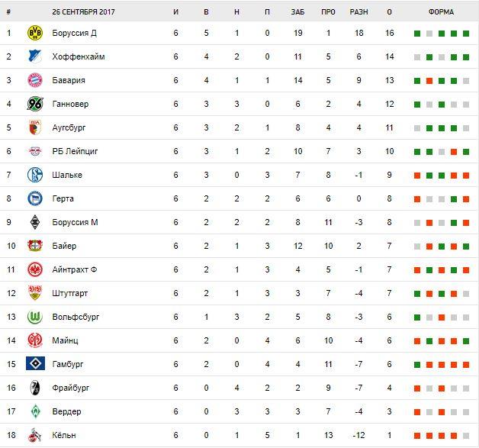
Task: Select the Mainz club badge
Action: click(x=34, y=340)
